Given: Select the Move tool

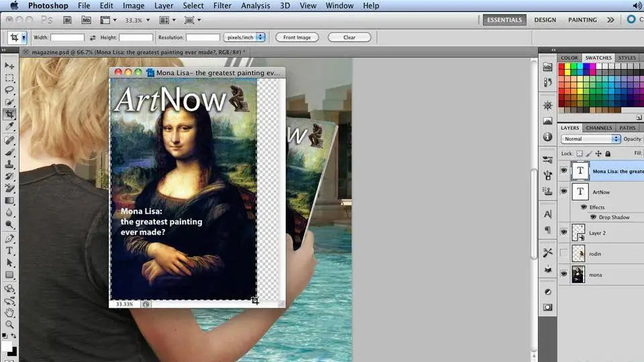Looking at the screenshot, I should click(x=9, y=66).
